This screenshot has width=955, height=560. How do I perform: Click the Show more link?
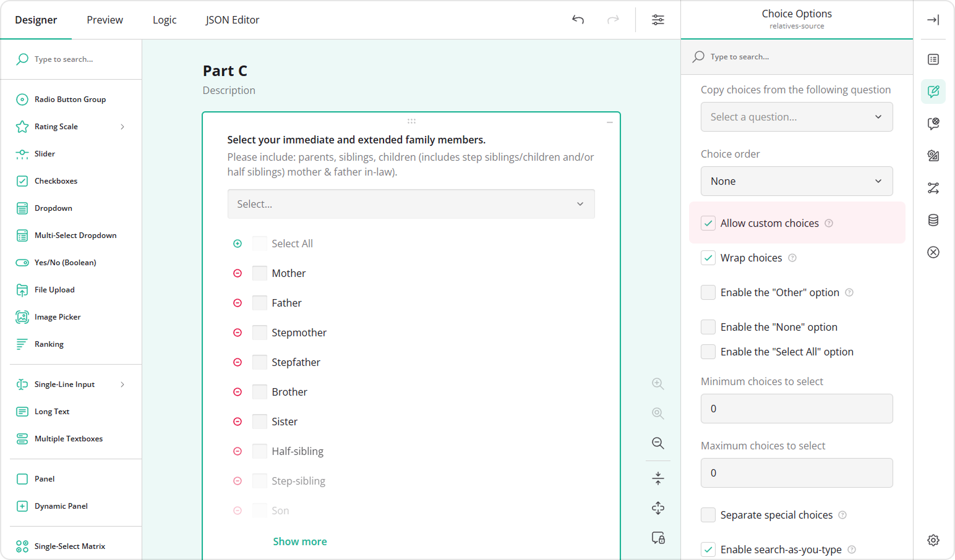(300, 541)
